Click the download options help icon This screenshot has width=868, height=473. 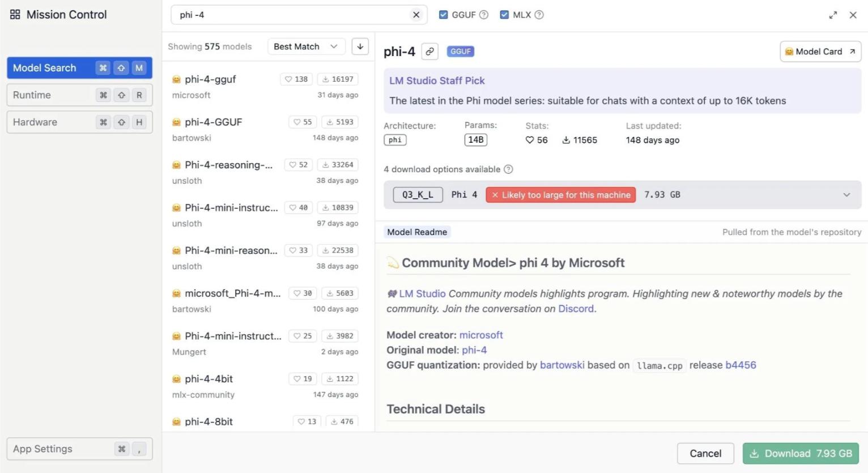click(x=509, y=169)
